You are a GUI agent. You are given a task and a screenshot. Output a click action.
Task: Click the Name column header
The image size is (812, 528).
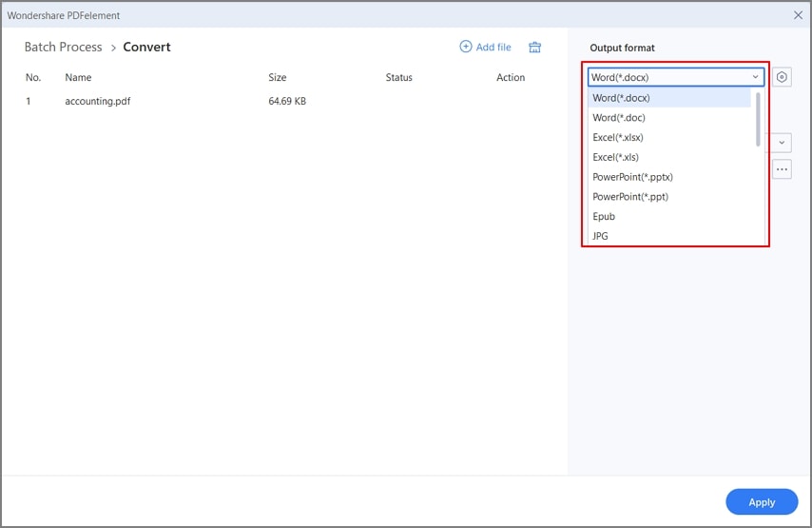(78, 77)
